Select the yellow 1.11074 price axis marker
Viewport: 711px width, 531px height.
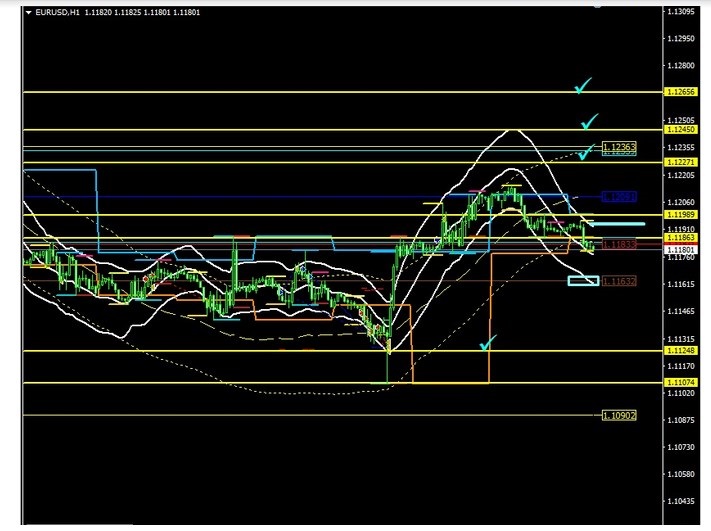[679, 382]
